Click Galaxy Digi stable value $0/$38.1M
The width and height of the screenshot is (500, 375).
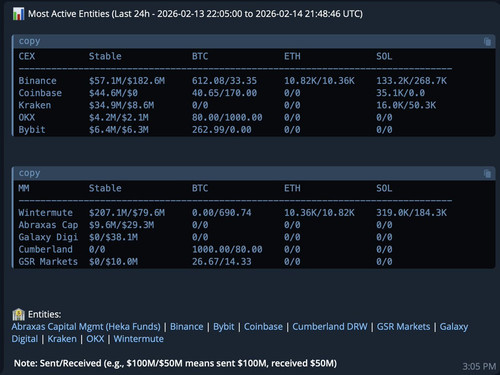(x=113, y=237)
